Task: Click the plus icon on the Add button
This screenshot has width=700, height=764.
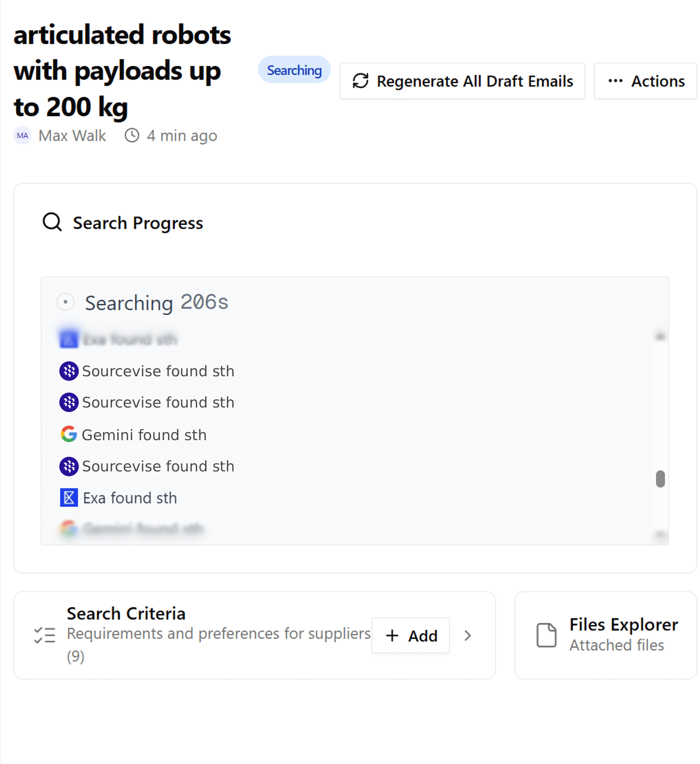Action: click(x=392, y=636)
